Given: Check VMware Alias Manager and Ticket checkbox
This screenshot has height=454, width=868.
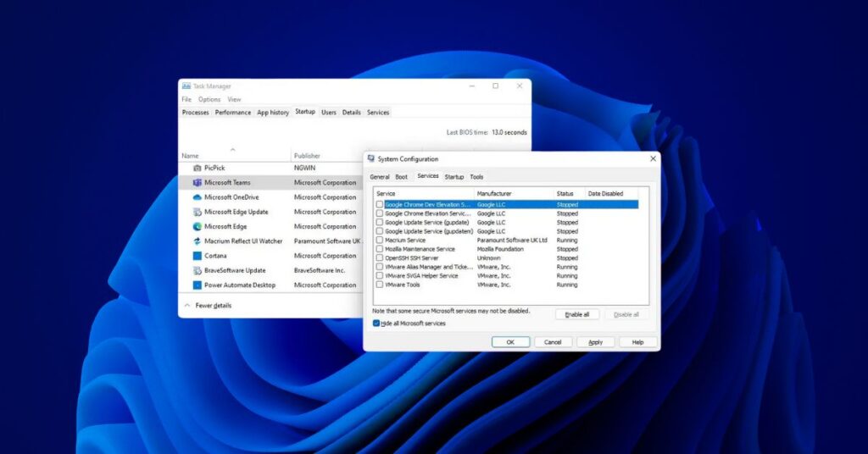Looking at the screenshot, I should coord(379,267).
